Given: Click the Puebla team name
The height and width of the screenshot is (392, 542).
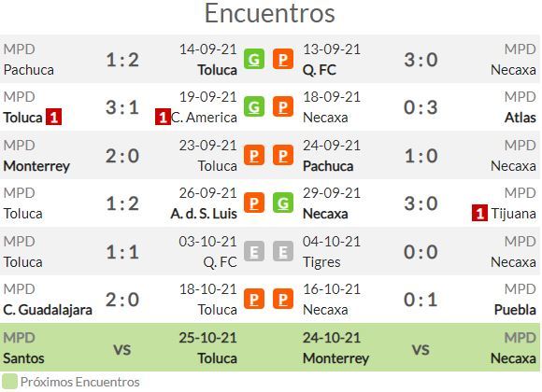Looking at the screenshot, I should pyautogui.click(x=515, y=310).
